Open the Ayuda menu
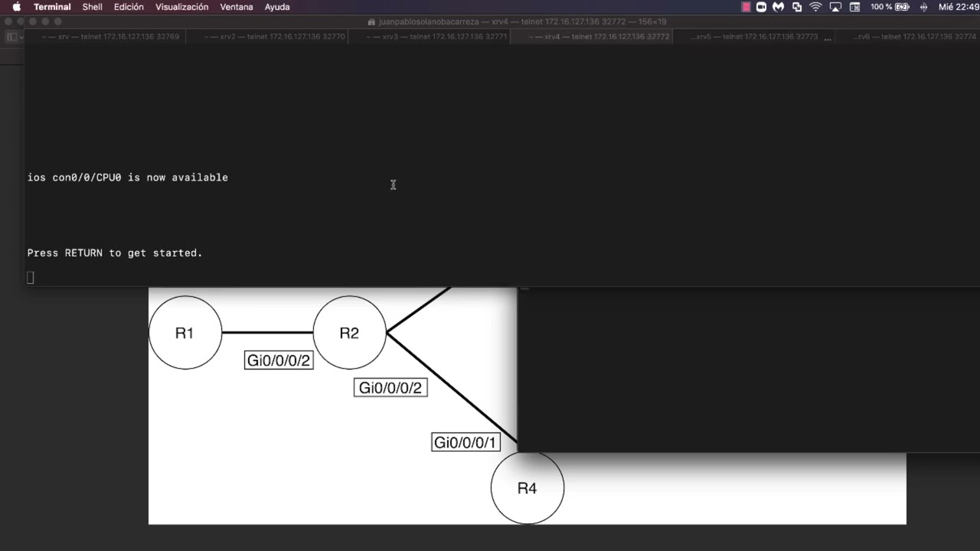The width and height of the screenshot is (980, 551). pos(277,7)
